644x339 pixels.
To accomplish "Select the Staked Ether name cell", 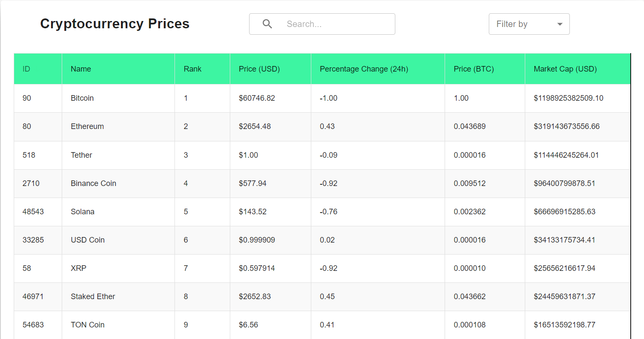I will (x=118, y=297).
